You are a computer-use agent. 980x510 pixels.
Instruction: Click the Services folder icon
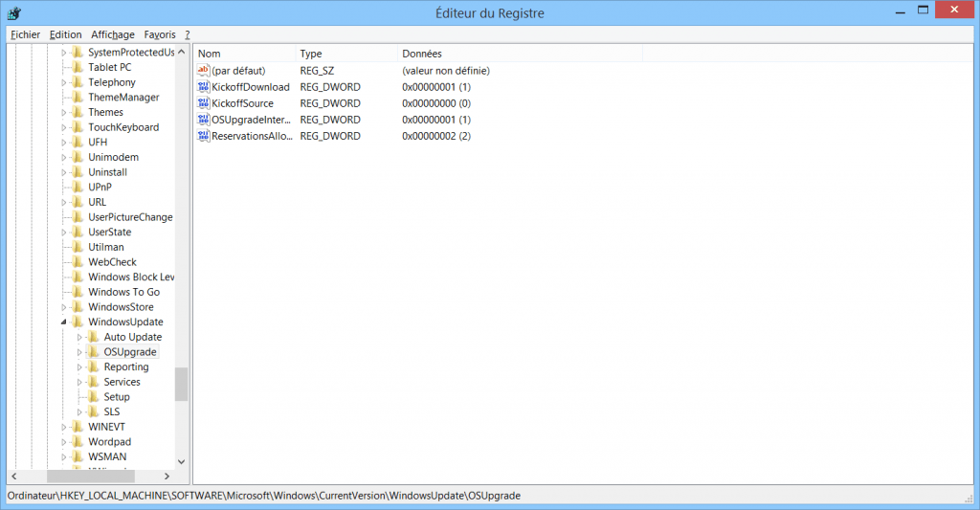93,382
